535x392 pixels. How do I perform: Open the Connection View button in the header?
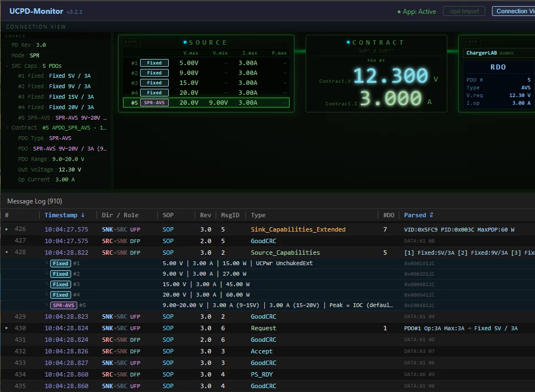point(513,11)
